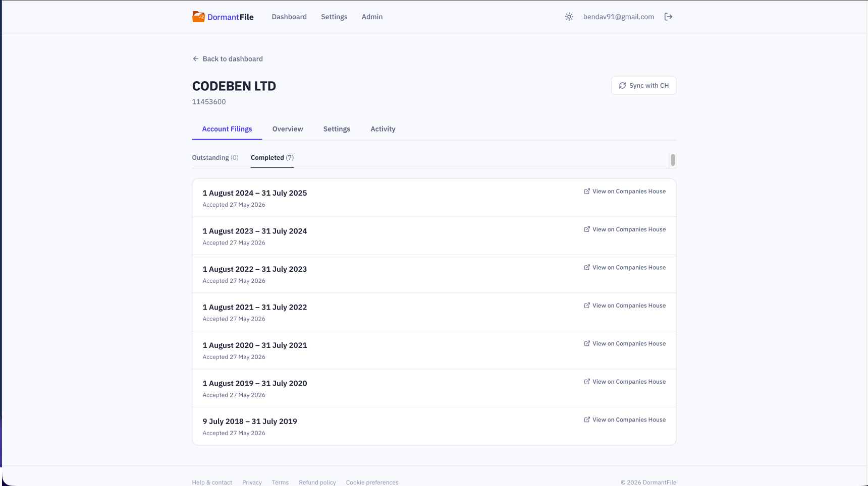
Task: Click the external link icon for the 2022–2023 filing
Action: pyautogui.click(x=587, y=267)
